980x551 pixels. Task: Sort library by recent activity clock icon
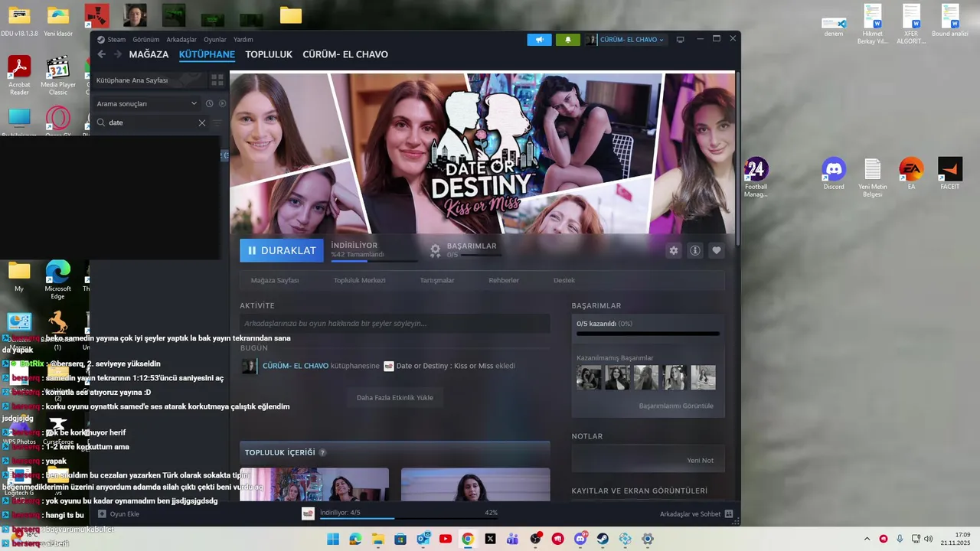coord(209,103)
